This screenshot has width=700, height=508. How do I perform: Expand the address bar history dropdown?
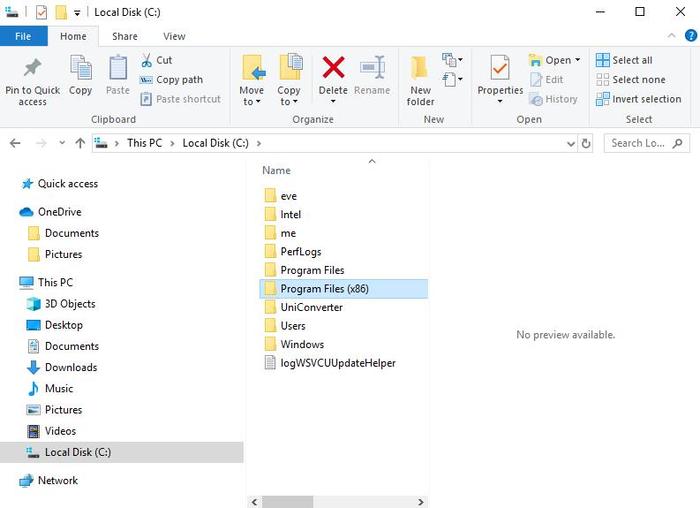pos(571,144)
